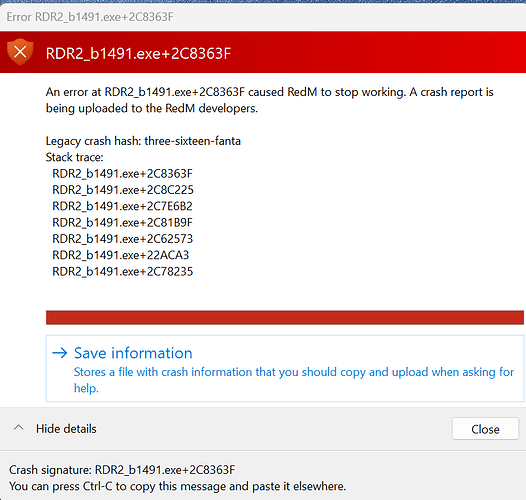The image size is (526, 500).
Task: Click the red crash upload progress bar
Action: click(285, 317)
